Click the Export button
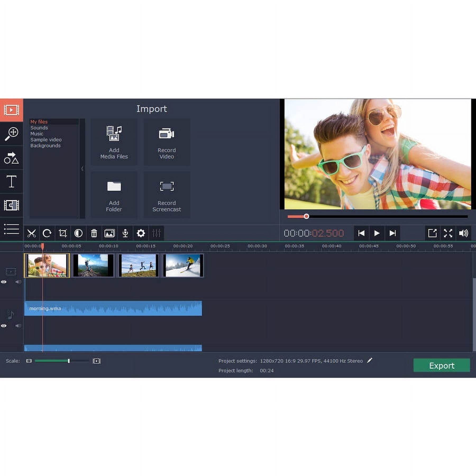Image resolution: width=476 pixels, height=476 pixels. (441, 365)
